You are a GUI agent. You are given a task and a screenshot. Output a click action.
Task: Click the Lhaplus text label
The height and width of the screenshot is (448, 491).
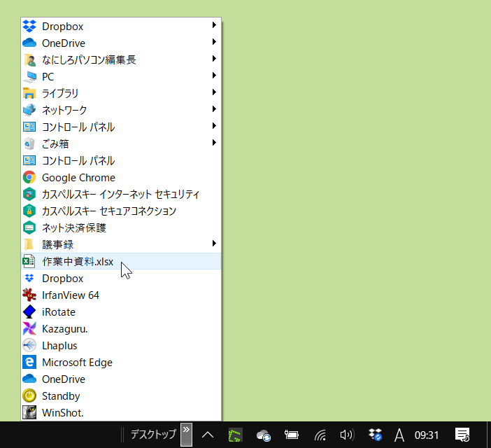pos(59,346)
